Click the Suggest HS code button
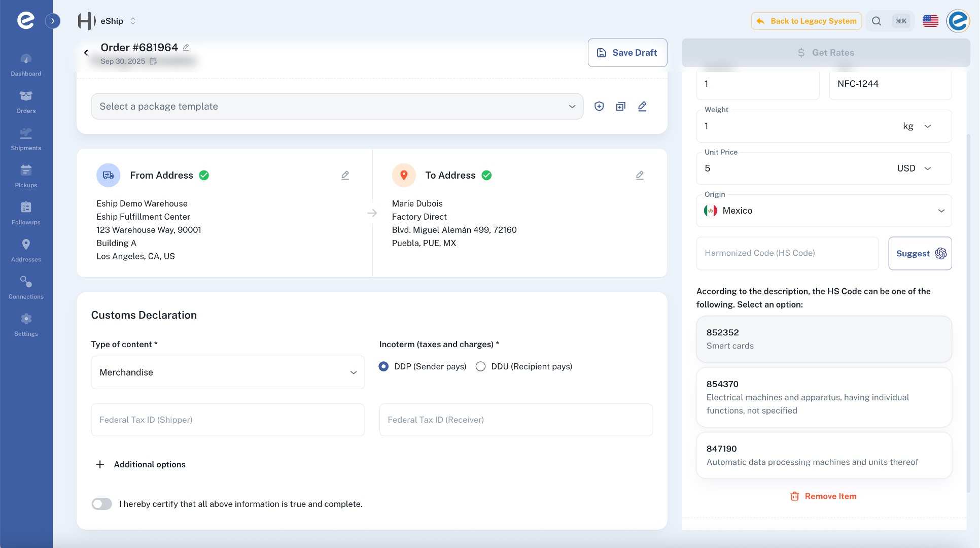Viewport: 980px width, 548px height. [920, 253]
